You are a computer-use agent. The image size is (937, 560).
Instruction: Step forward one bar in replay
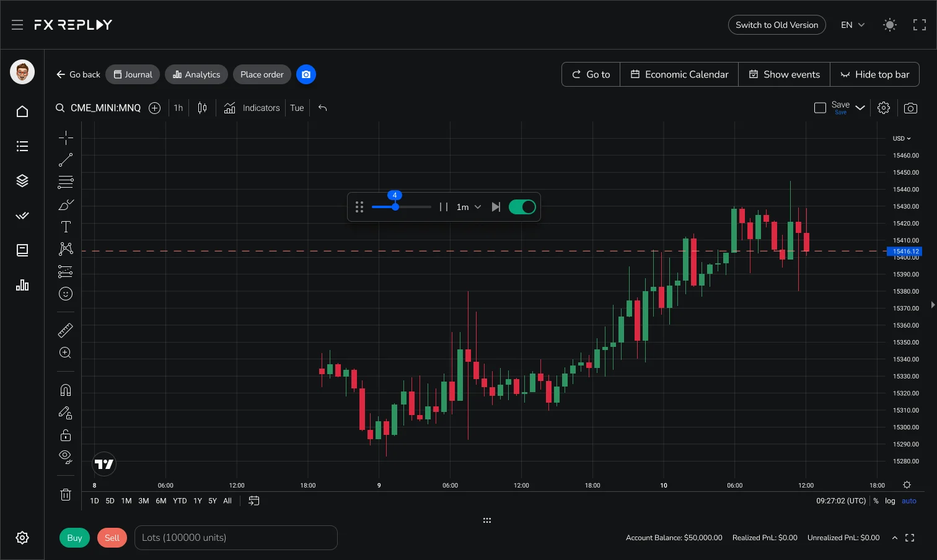496,207
